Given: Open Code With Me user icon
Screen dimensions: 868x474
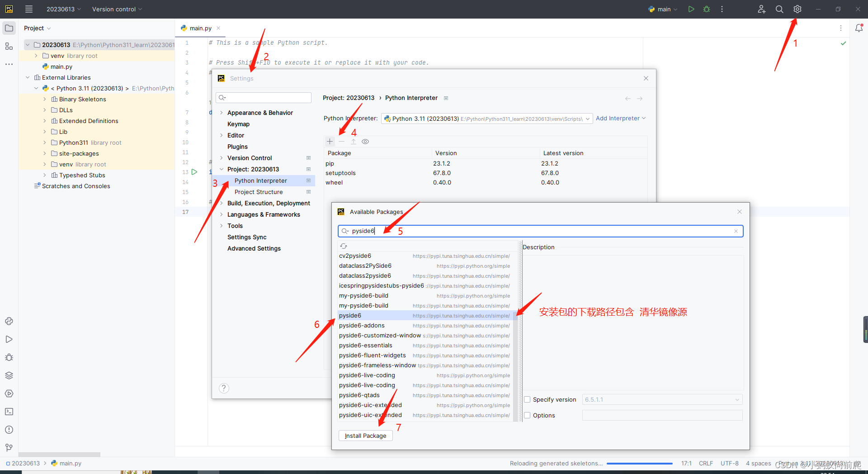Looking at the screenshot, I should pyautogui.click(x=762, y=9).
